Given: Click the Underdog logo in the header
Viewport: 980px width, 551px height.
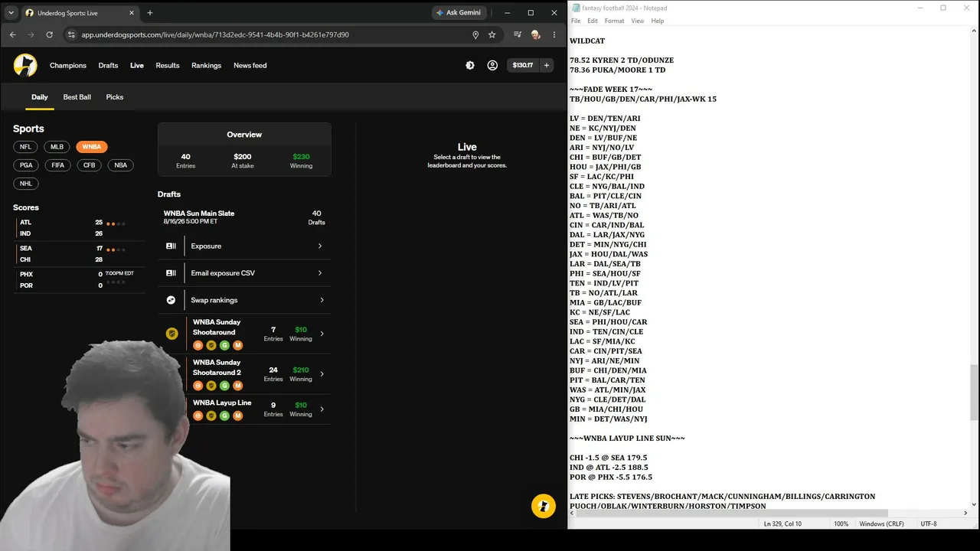Looking at the screenshot, I should coord(25,65).
